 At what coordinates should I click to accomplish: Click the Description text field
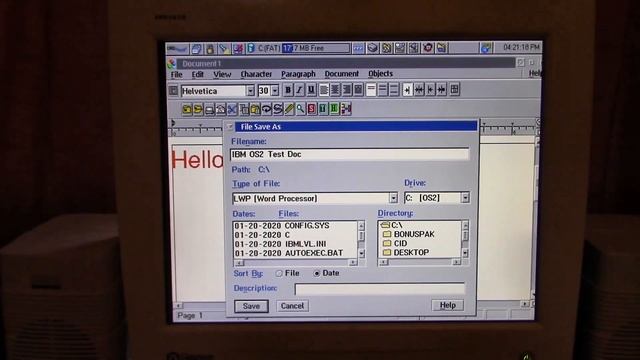coord(379,289)
